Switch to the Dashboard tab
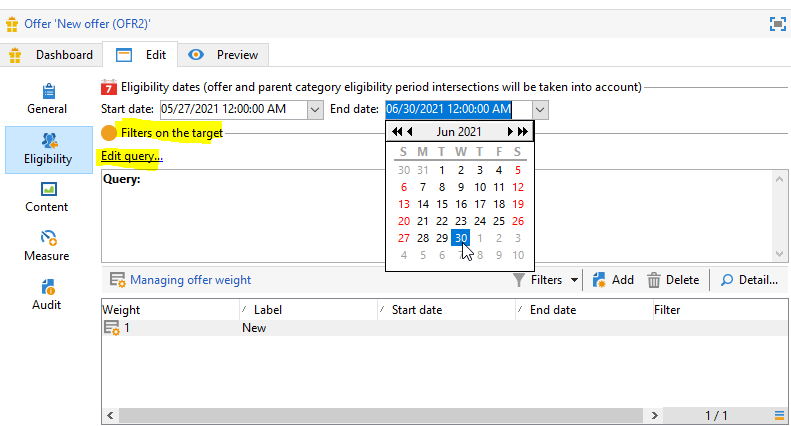Image resolution: width=791 pixels, height=426 pixels. pos(54,55)
